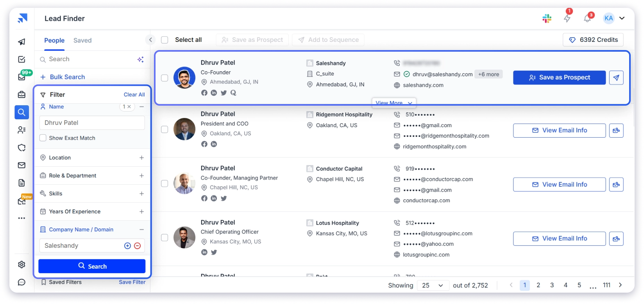The height and width of the screenshot is (304, 644).
Task: Open Saved Filters
Action: pos(61,282)
